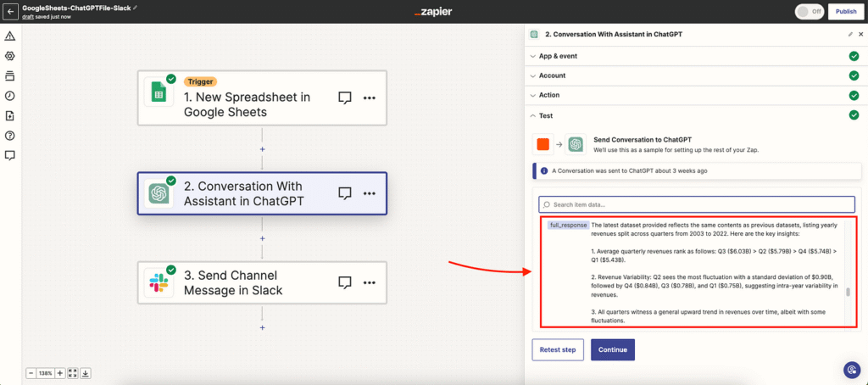Image resolution: width=868 pixels, height=385 pixels.
Task: Add a step after Send Channel Message
Action: (263, 328)
